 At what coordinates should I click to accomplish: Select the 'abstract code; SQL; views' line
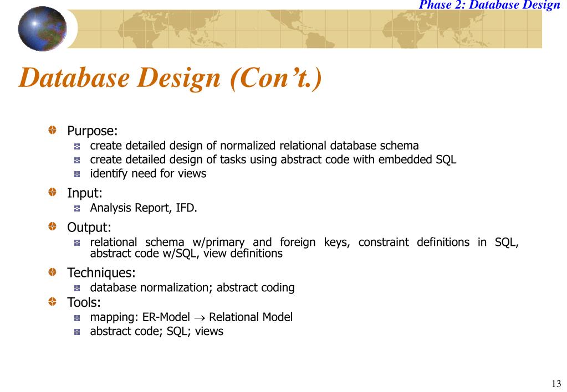click(x=156, y=331)
